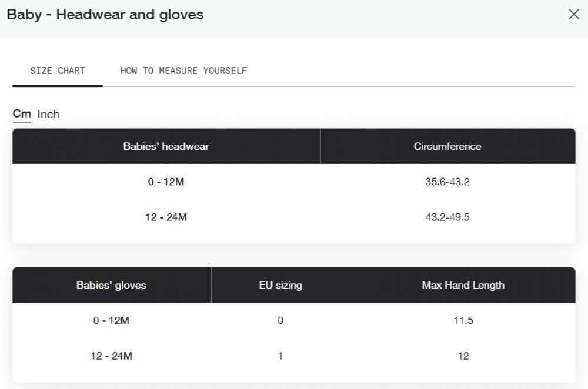The image size is (588, 389).
Task: Click the Babies' headwear column header
Action: pos(166,146)
